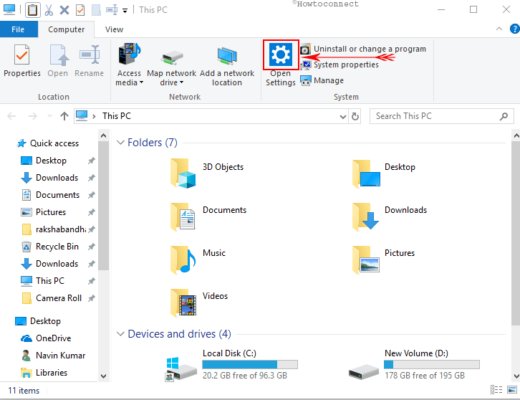This screenshot has width=520, height=400.
Task: Select pinned Desktop under Quick access
Action: click(52, 161)
